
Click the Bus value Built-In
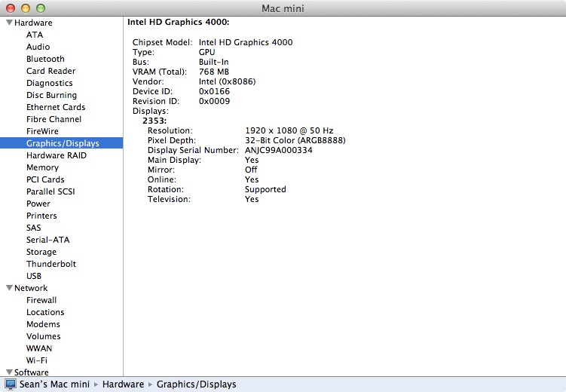(x=214, y=62)
